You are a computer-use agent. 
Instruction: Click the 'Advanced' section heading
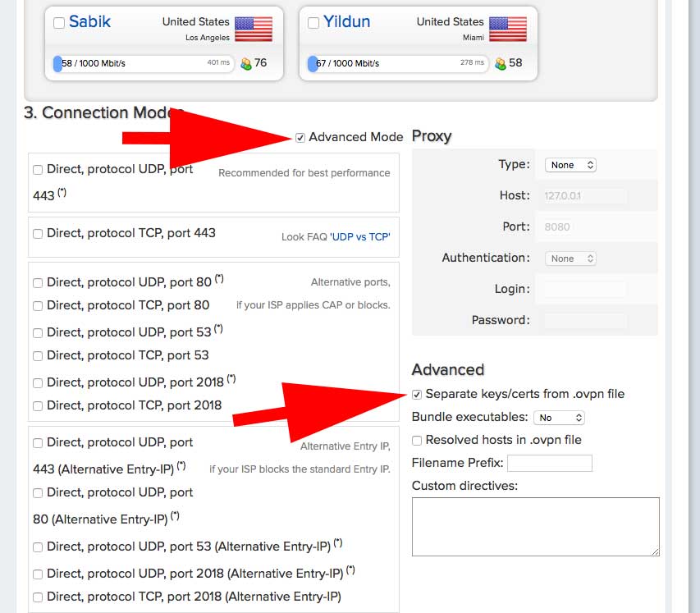448,369
